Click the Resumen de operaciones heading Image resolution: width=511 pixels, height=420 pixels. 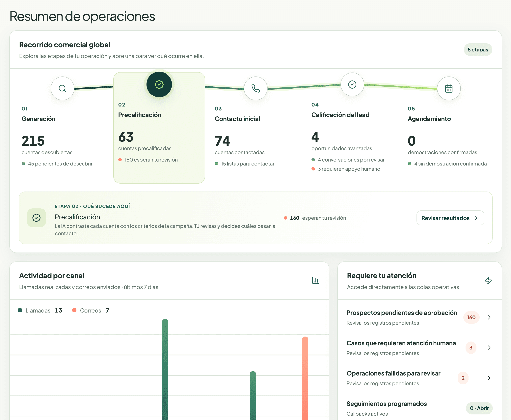82,16
